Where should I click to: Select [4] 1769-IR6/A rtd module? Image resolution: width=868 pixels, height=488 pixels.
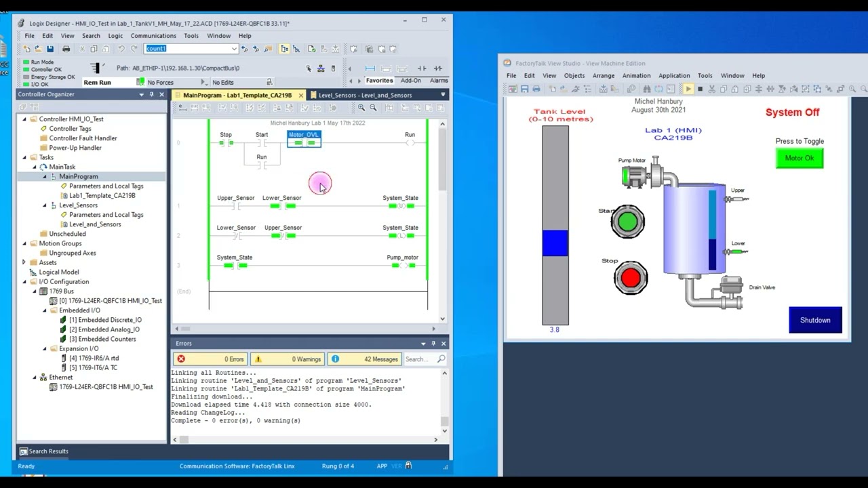[x=94, y=358]
